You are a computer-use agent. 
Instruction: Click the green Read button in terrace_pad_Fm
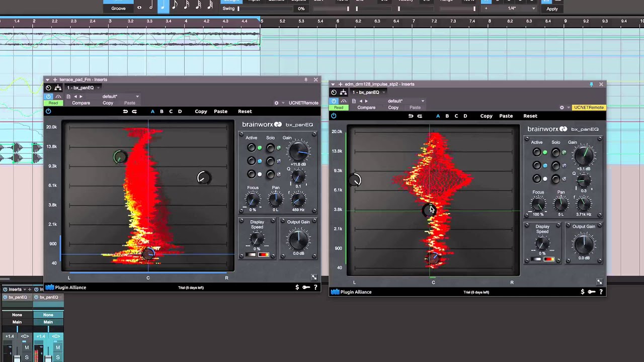point(53,103)
